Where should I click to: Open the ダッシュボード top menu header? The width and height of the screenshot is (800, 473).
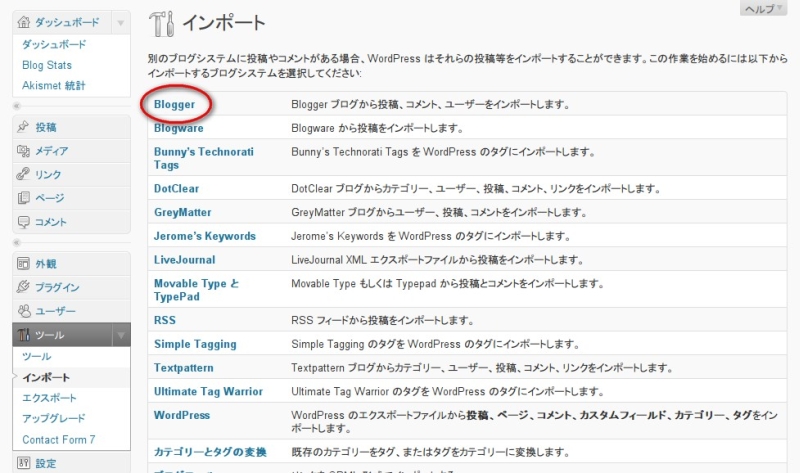67,22
